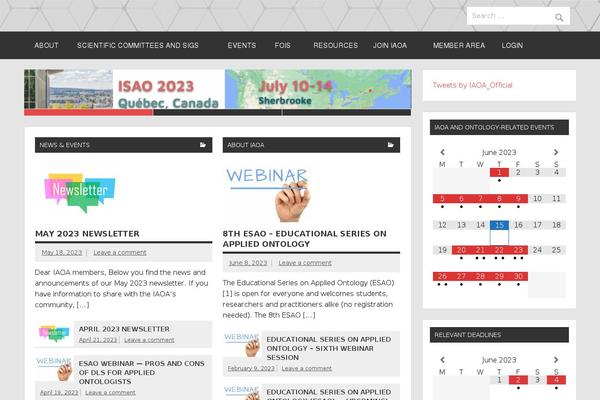Open May 2023 Newsletter article
The width and height of the screenshot is (600, 400).
tap(87, 233)
